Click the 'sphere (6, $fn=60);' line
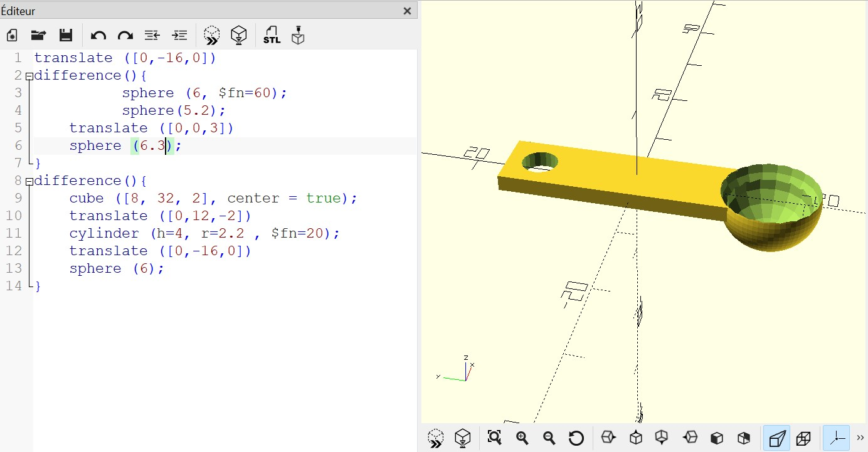 click(204, 93)
